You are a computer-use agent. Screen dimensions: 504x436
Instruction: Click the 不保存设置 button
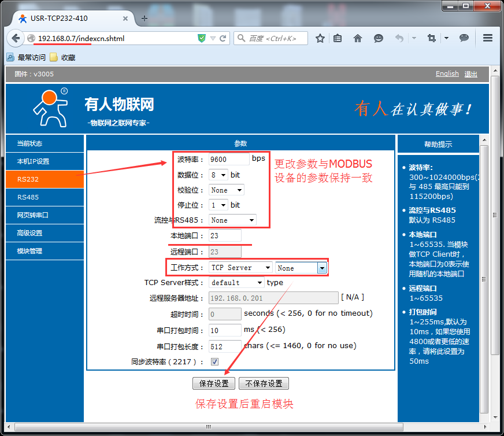click(x=264, y=383)
